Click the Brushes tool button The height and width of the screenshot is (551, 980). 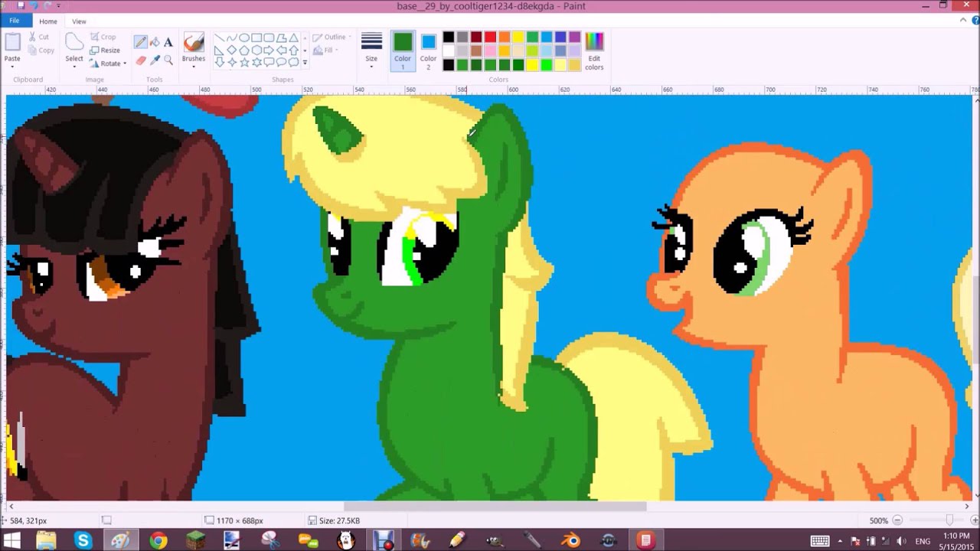[193, 42]
